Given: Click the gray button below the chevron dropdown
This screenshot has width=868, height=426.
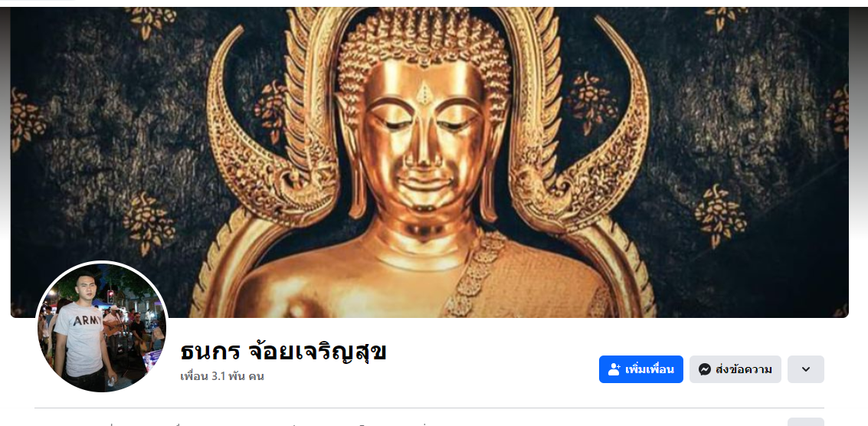Looking at the screenshot, I should coord(806,421).
